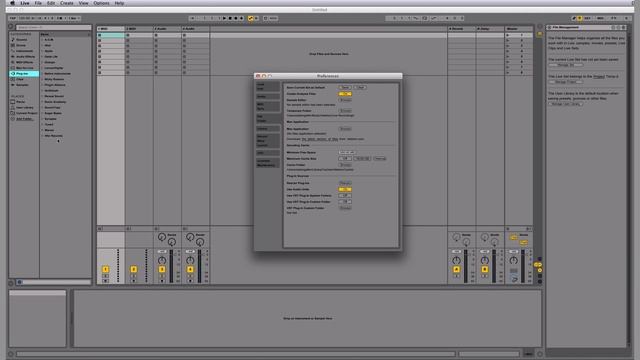Screen dimensions: 640x360
Task: Toggle track 1 activator button in mixer
Action: pyautogui.click(x=105, y=269)
